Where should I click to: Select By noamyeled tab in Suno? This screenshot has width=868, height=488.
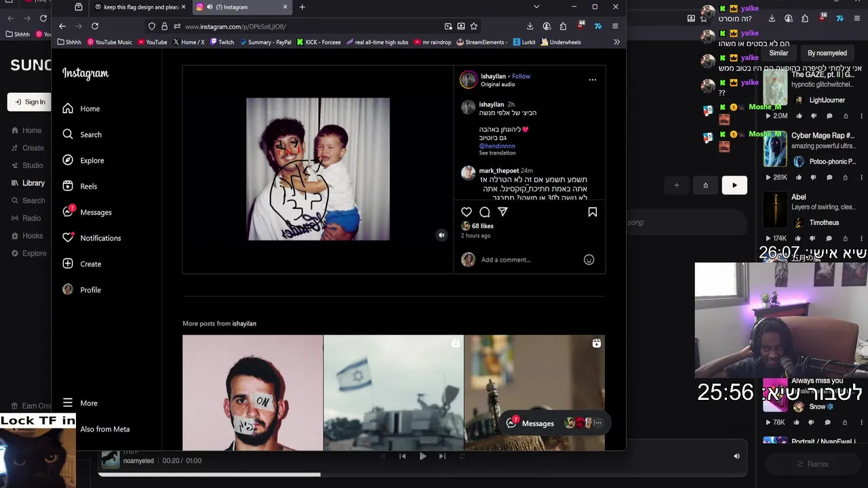827,53
